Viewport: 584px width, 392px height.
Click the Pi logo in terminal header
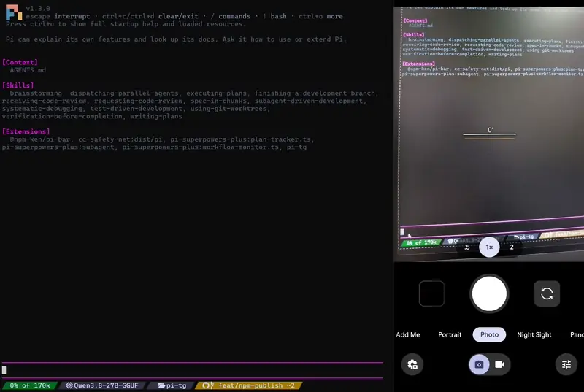14,12
